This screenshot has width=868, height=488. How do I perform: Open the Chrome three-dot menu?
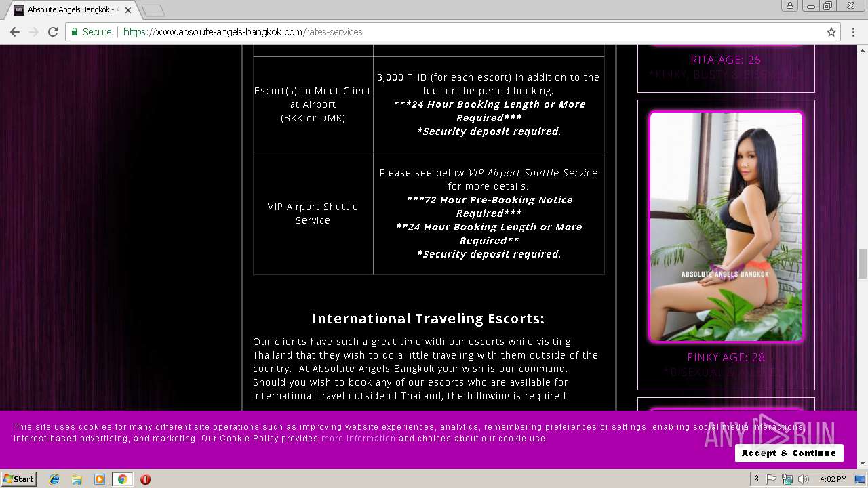click(853, 32)
